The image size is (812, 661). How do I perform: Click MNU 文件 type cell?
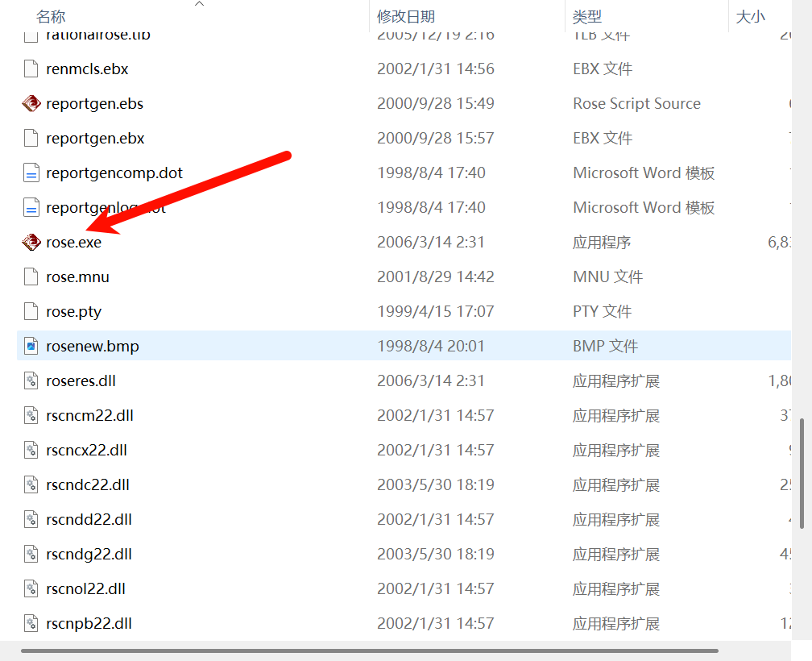pyautogui.click(x=608, y=276)
